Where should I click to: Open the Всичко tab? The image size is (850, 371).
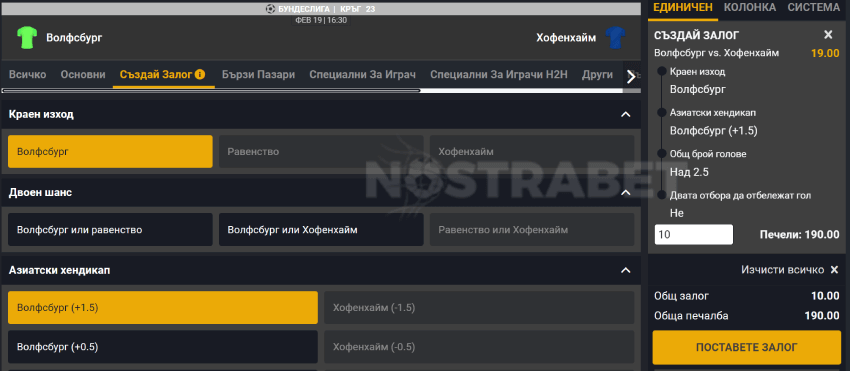pos(28,74)
